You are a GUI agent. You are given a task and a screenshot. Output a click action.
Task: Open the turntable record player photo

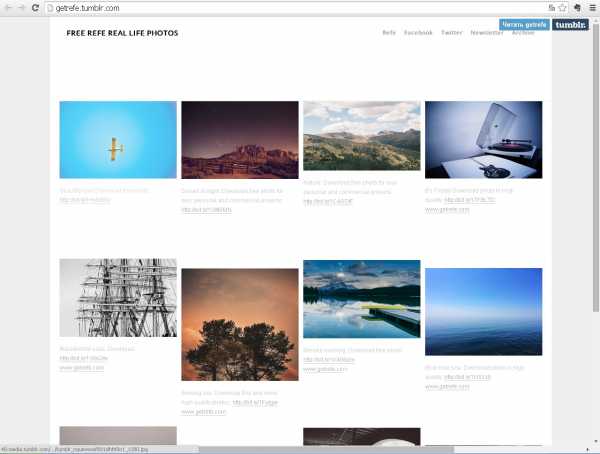[484, 140]
